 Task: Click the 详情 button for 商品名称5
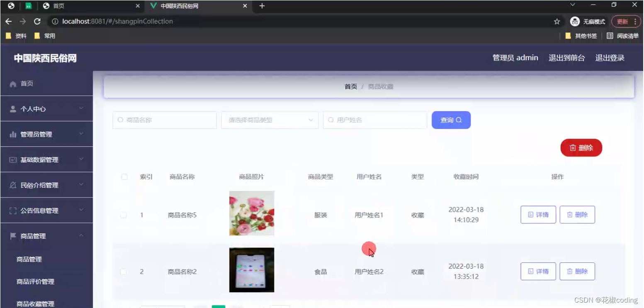538,215
